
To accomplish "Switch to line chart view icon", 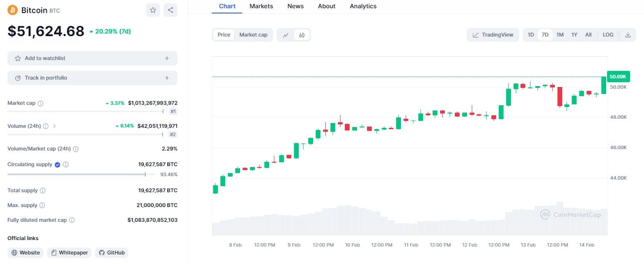I will pyautogui.click(x=286, y=35).
